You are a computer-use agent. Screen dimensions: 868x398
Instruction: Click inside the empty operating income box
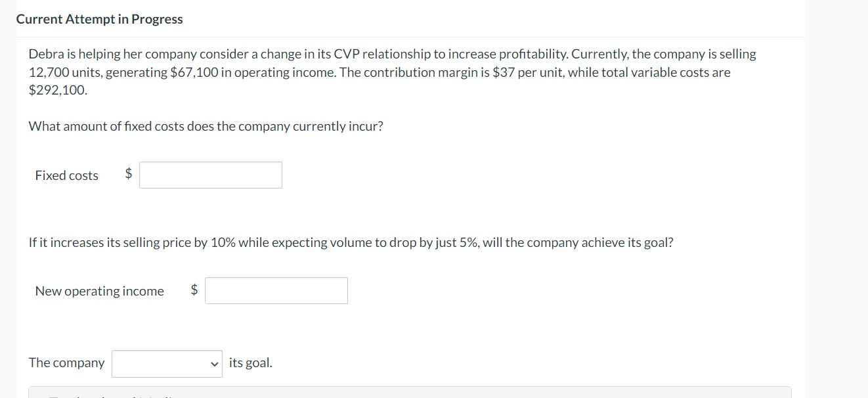[276, 290]
